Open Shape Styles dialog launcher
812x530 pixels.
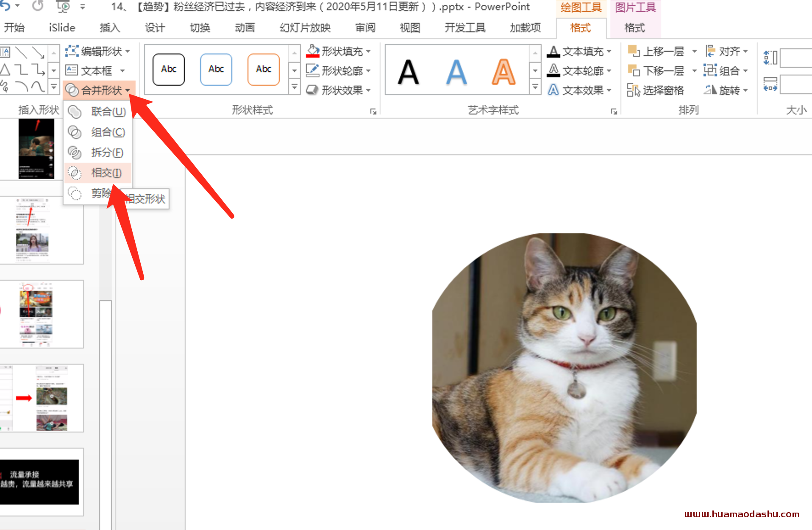(373, 112)
